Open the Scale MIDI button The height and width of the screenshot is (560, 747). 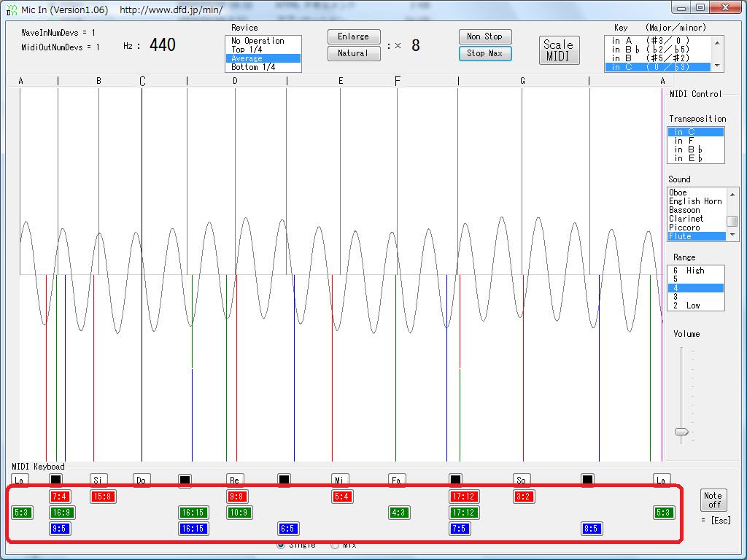[559, 50]
